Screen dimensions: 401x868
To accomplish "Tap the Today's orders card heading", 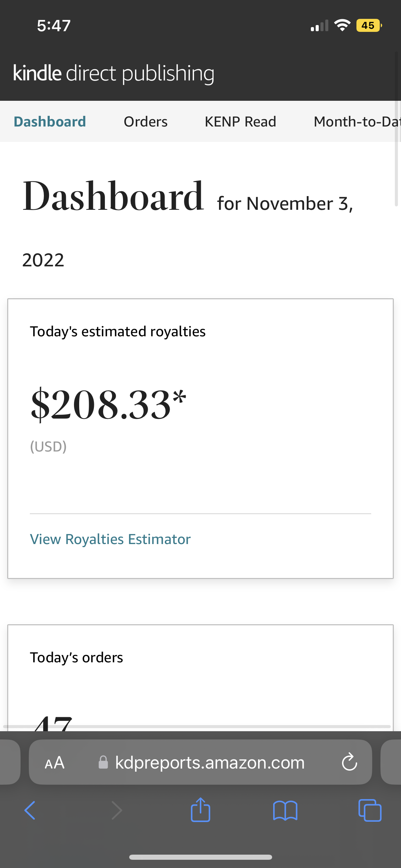I will [x=76, y=658].
